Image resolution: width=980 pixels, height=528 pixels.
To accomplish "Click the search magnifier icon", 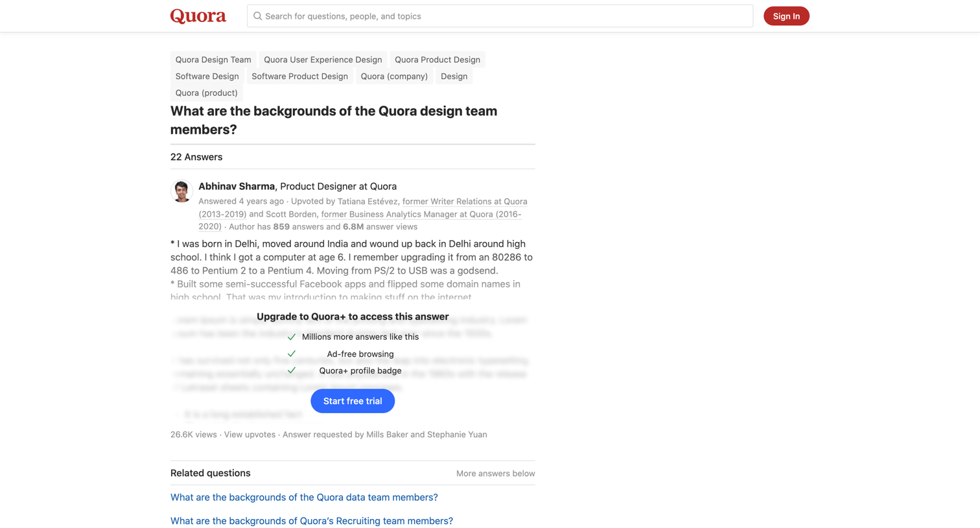I will point(257,16).
